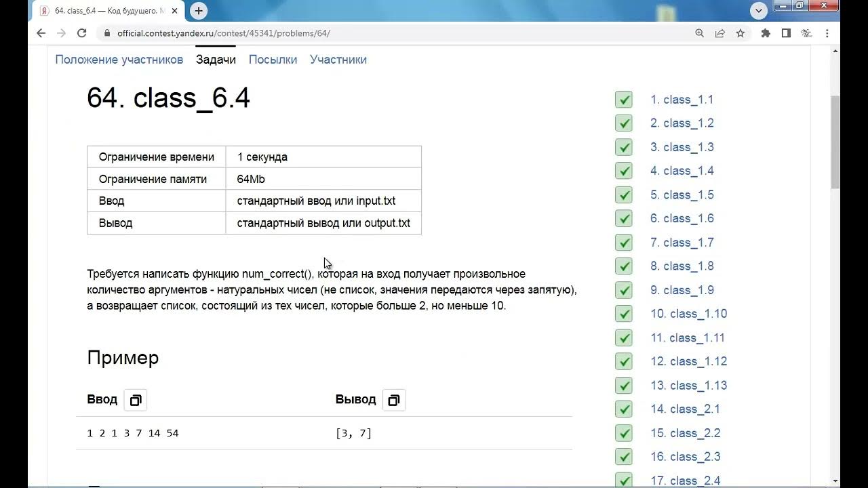Click the стандартный вывод или output.txt cell
Image resolution: width=868 pixels, height=488 pixels.
(x=323, y=223)
